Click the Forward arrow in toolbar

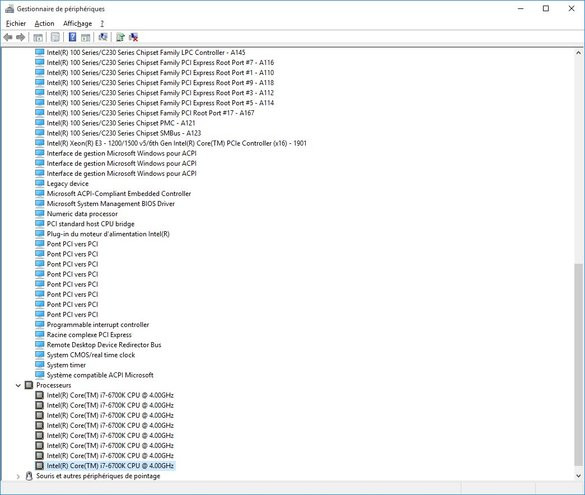[21, 37]
